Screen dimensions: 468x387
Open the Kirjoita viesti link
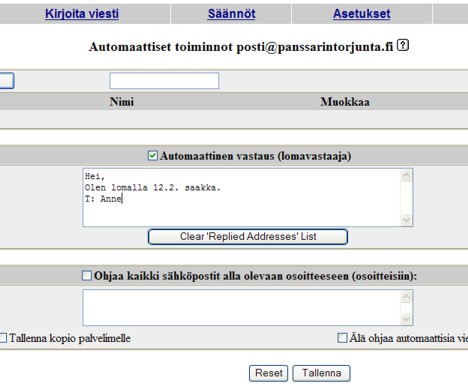point(82,14)
